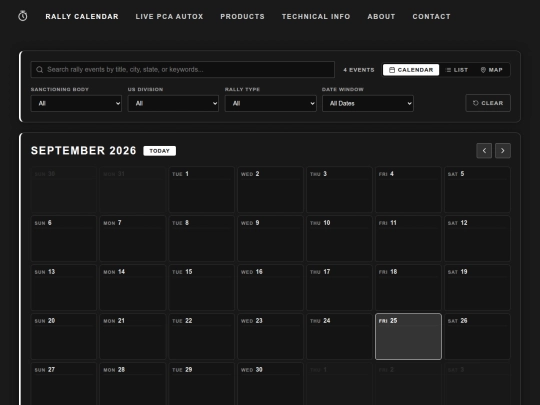Image resolution: width=540 pixels, height=405 pixels.
Task: Open Technical Info page
Action: [316, 17]
